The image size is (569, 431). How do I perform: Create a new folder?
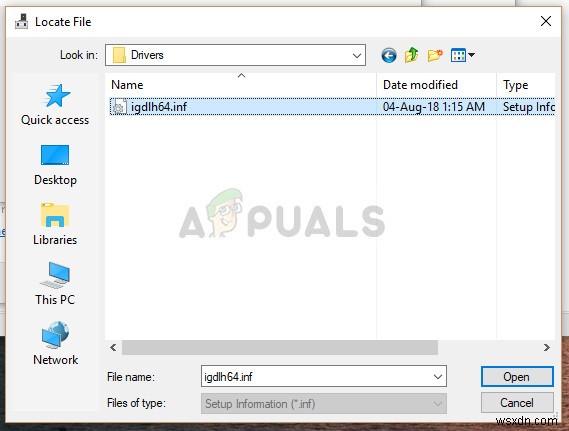(435, 55)
